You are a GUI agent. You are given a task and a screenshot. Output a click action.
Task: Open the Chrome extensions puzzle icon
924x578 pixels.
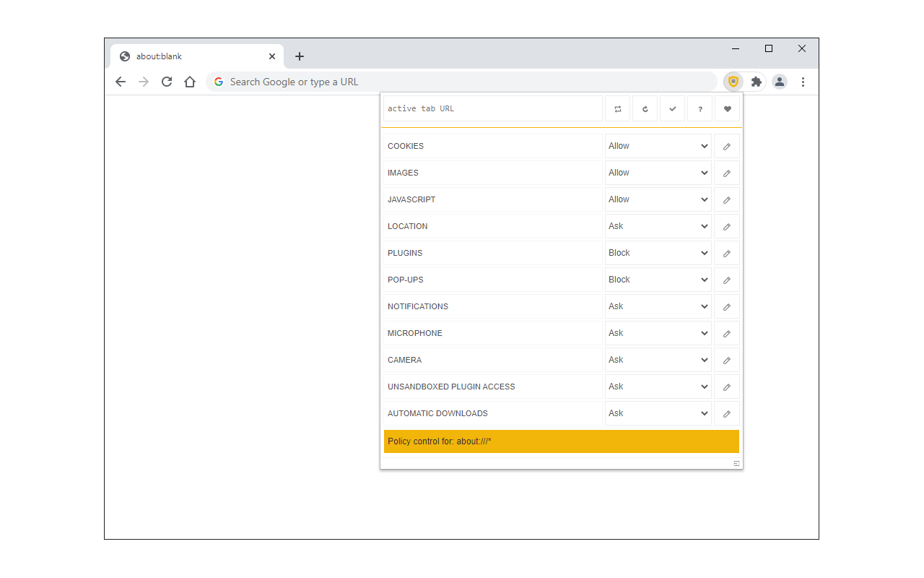(x=756, y=82)
